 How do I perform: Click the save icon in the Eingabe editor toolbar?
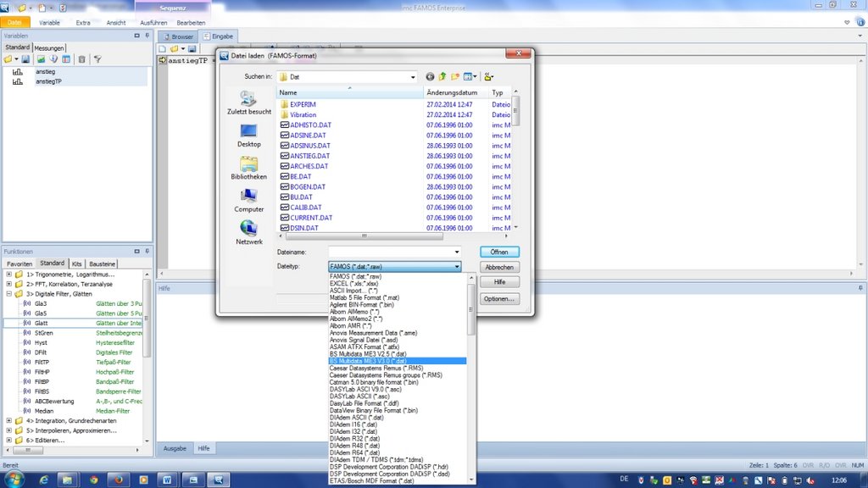click(x=192, y=48)
